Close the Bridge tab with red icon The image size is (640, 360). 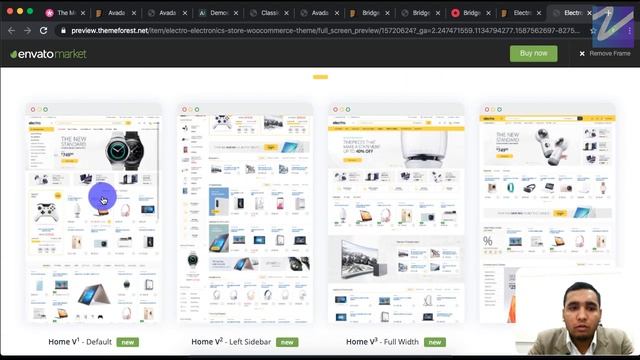coord(488,13)
